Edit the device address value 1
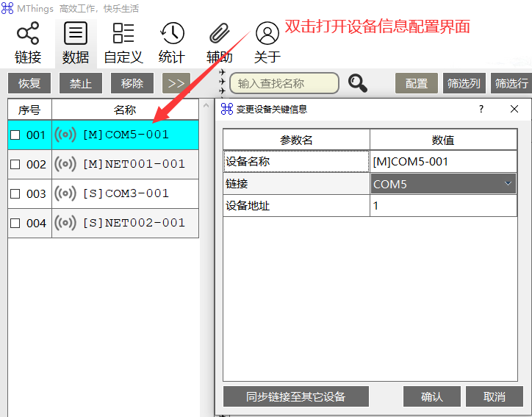 tap(443, 206)
